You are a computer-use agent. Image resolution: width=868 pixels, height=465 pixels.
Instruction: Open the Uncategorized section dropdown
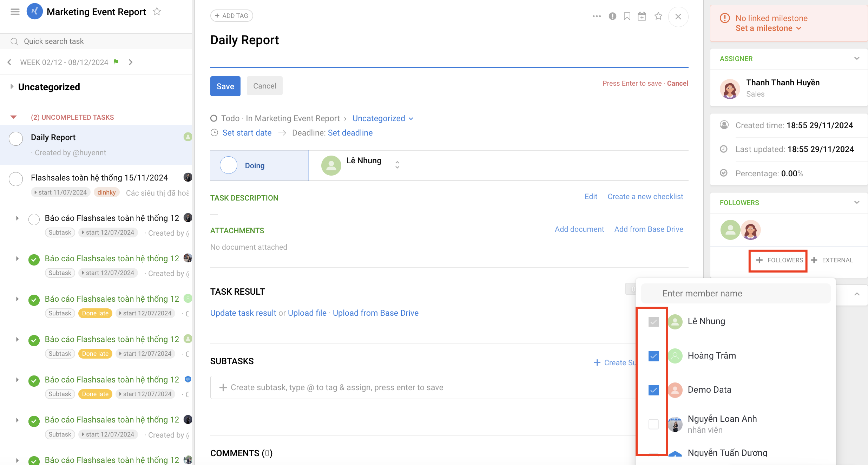coord(383,118)
